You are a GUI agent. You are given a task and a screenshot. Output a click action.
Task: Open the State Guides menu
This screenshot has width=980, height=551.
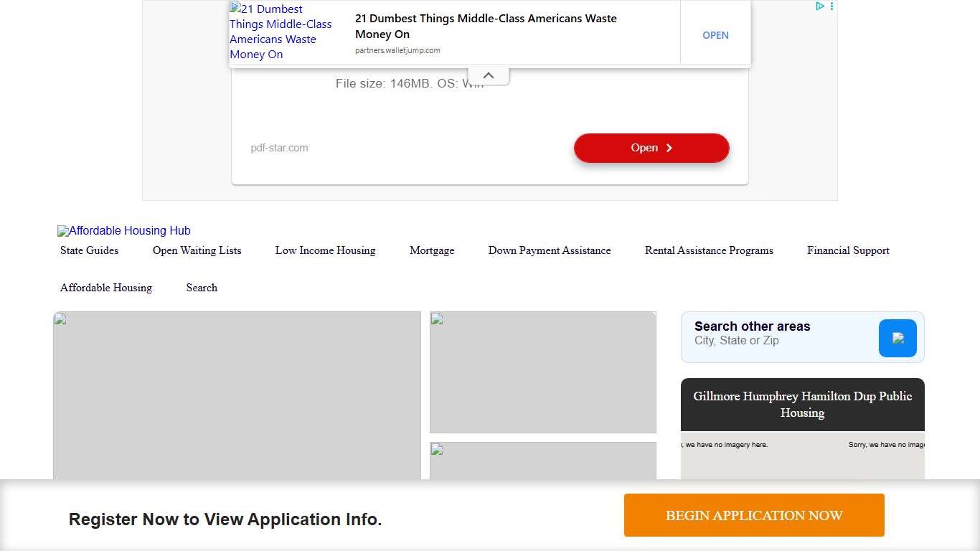[x=89, y=250]
